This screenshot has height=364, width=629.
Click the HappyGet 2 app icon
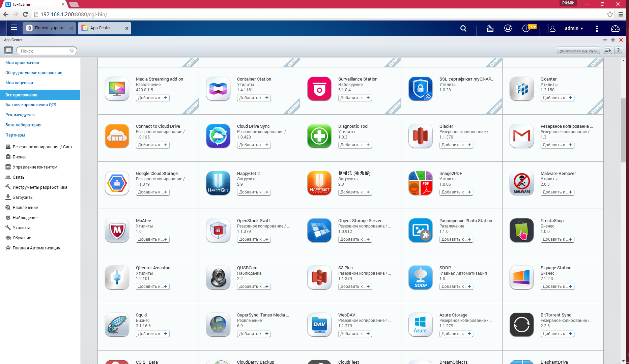[218, 183]
